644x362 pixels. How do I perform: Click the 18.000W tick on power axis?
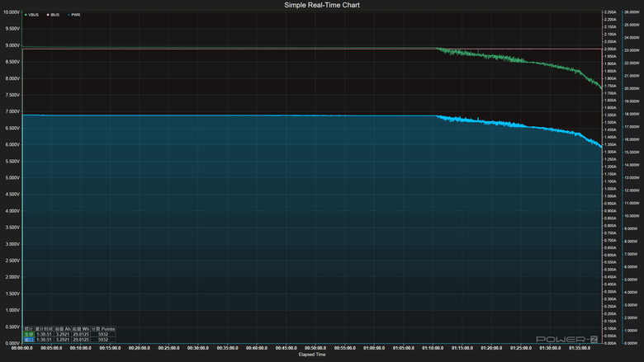point(632,114)
